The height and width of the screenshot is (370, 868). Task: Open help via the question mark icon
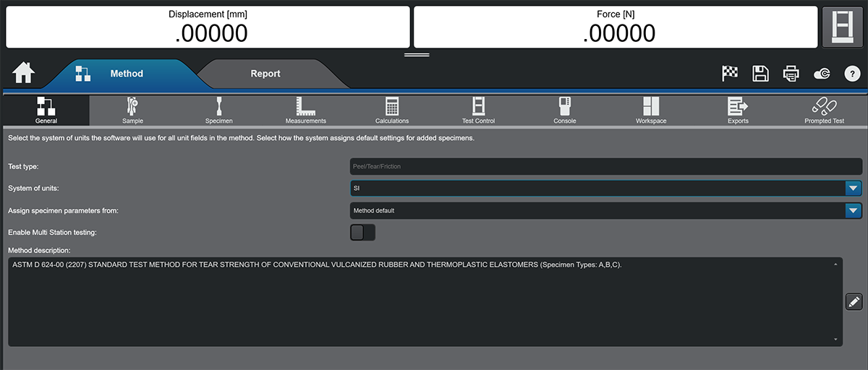point(852,74)
